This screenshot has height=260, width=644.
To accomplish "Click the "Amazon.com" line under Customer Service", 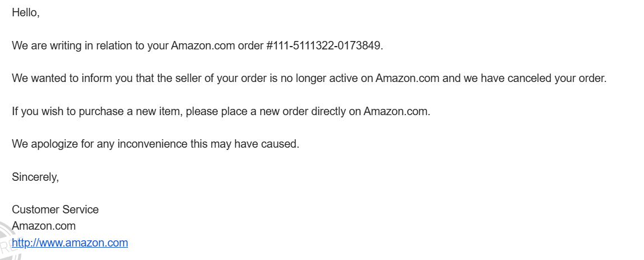I will pos(44,226).
